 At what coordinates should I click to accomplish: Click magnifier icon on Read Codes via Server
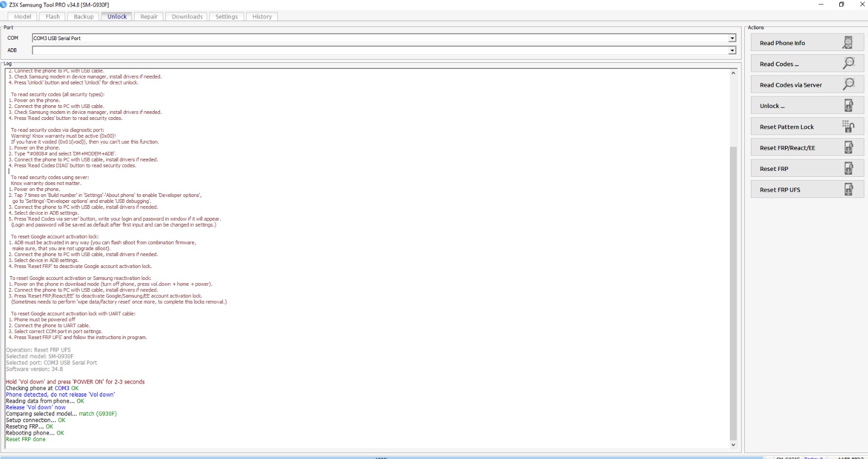coord(848,85)
